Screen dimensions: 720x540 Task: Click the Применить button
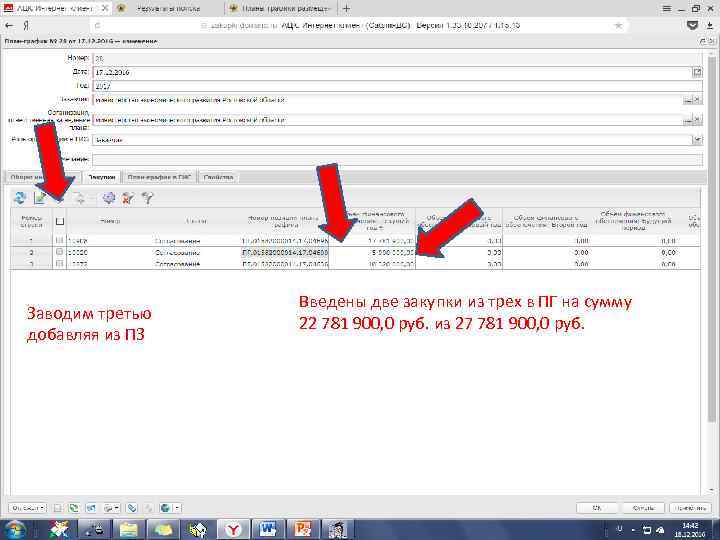pyautogui.click(x=691, y=508)
